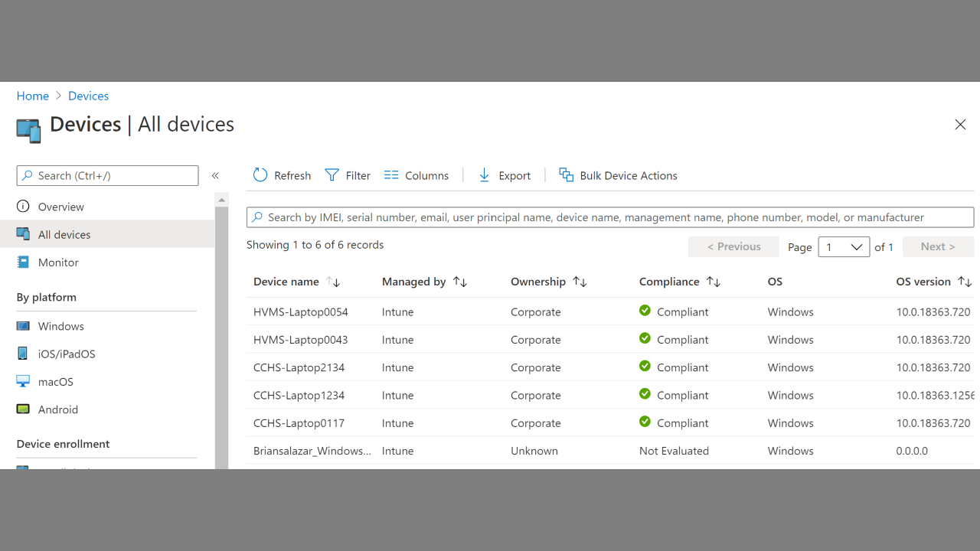Click sidebar scrollbar up arrow
Viewport: 980px width, 551px height.
(x=222, y=200)
